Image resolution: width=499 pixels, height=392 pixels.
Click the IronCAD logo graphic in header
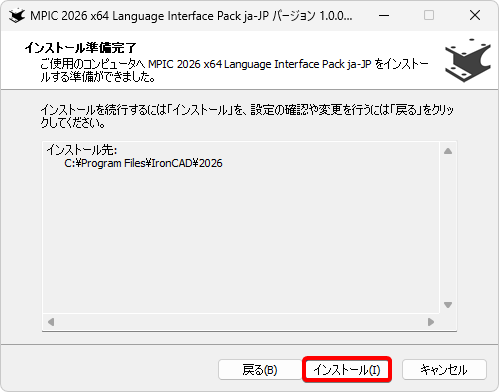(468, 60)
